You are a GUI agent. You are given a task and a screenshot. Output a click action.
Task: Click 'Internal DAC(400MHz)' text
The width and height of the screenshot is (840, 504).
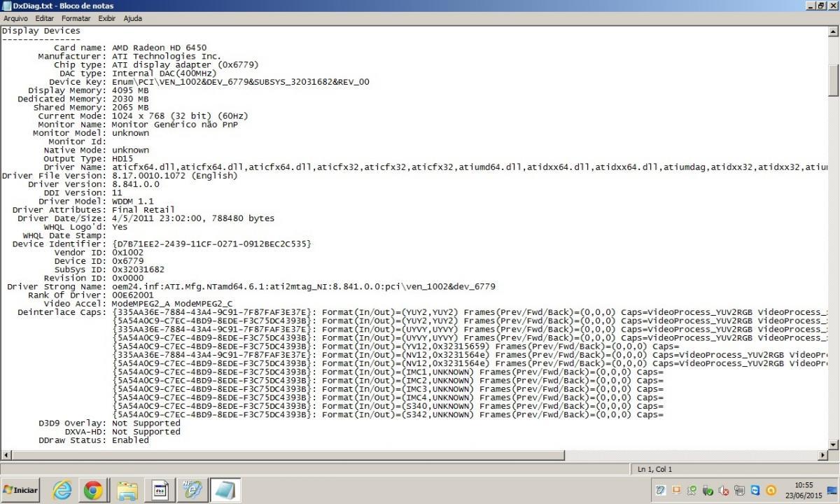pos(164,73)
